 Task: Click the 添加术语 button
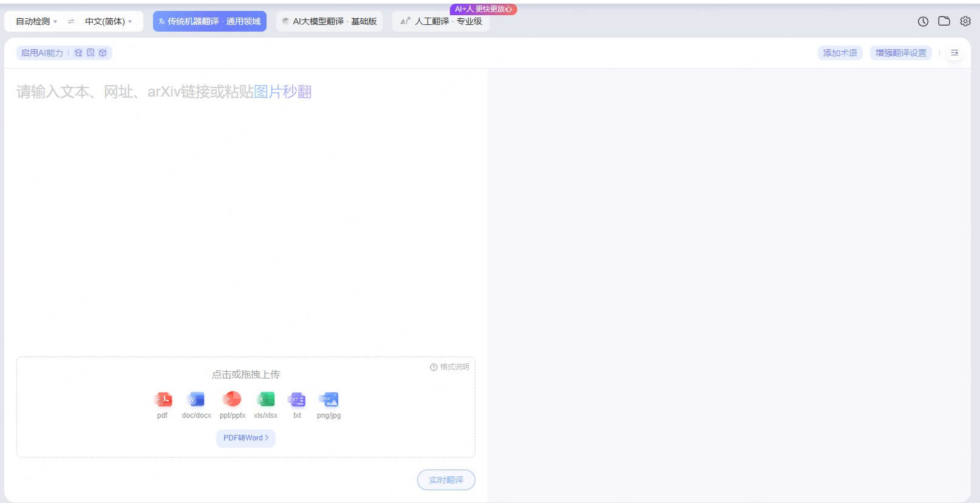(x=840, y=53)
